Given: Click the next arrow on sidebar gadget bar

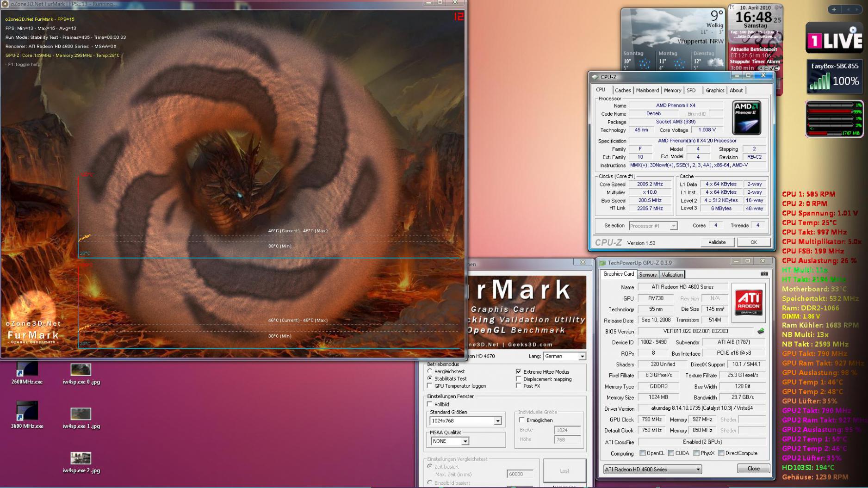Looking at the screenshot, I should tap(856, 9).
